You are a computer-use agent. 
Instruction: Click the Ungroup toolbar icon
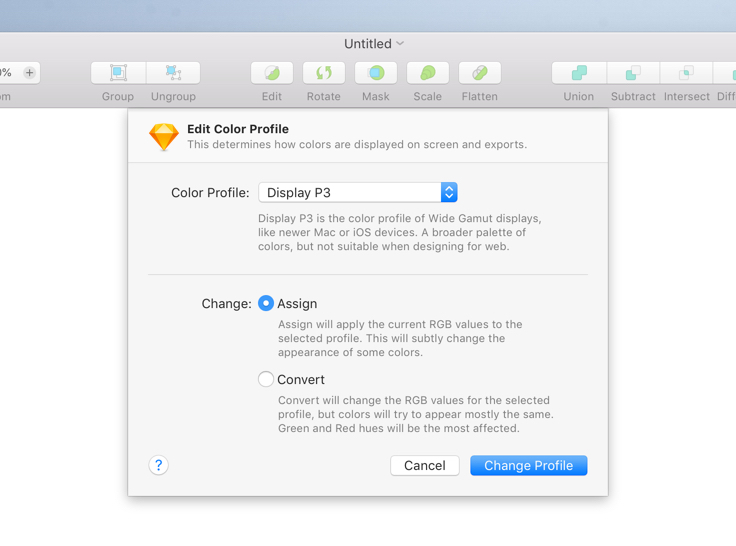[173, 73]
